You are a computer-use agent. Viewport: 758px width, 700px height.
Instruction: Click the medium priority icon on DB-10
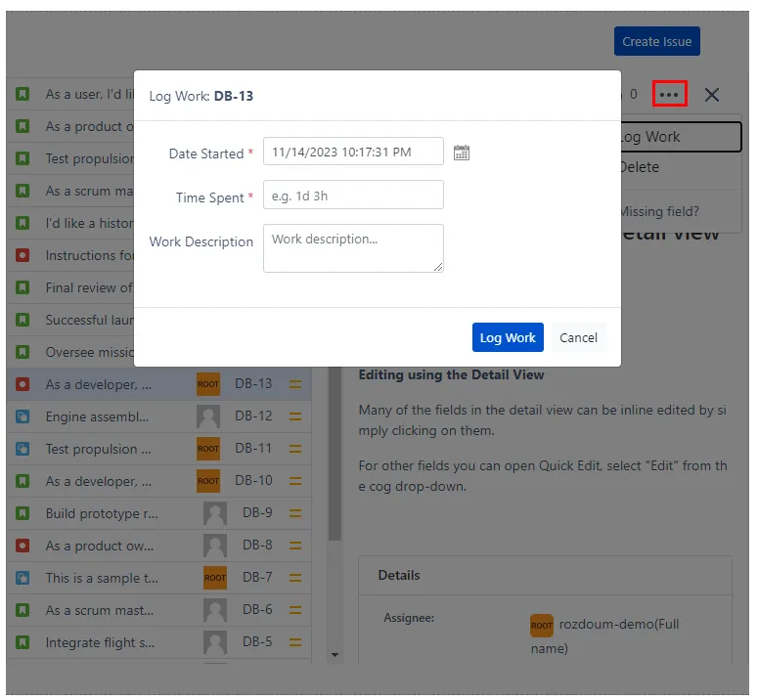[x=295, y=481]
